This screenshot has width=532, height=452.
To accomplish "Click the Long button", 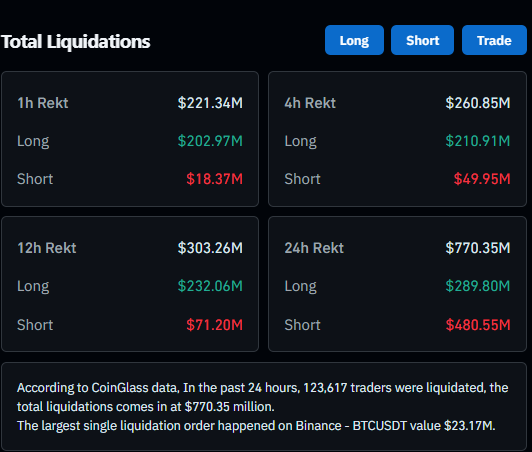I will tap(354, 40).
